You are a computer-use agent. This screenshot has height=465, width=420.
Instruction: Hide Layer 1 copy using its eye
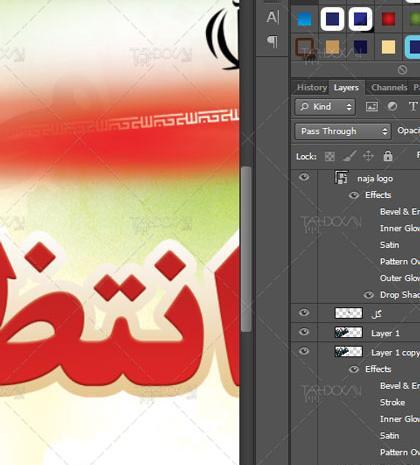(x=304, y=351)
